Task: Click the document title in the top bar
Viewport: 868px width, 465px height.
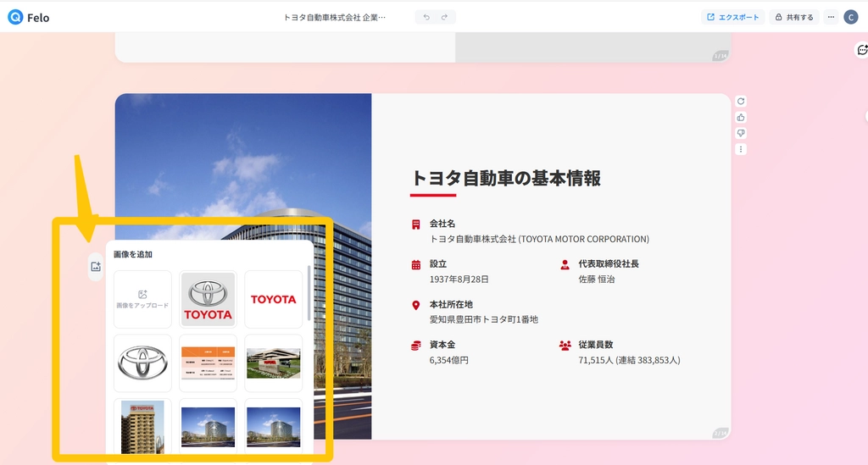Action: click(334, 17)
